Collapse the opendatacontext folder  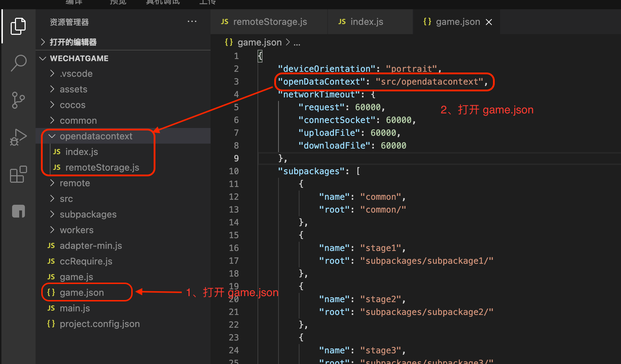click(x=123, y=136)
